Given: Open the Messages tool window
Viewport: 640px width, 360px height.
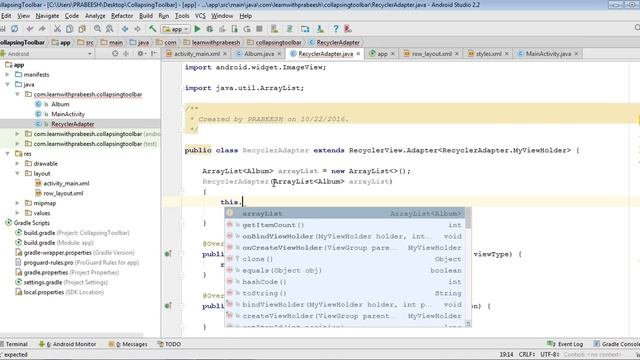Looking at the screenshot, I should pyautogui.click(x=128, y=344).
